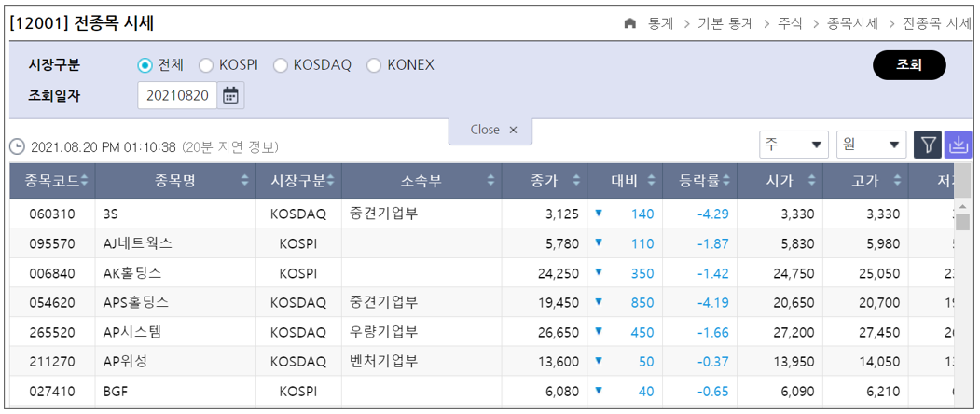Click high price 6,210
Screen dimensions: 980x414
click(882, 392)
